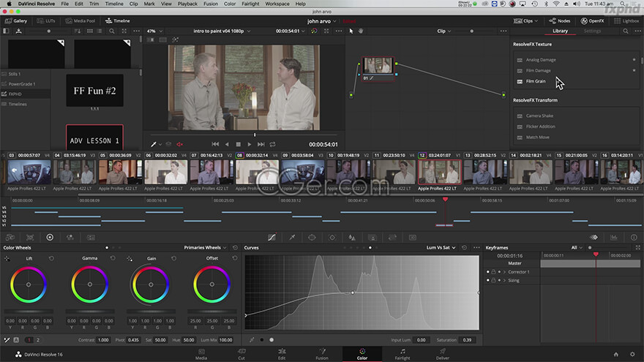This screenshot has height=362, width=644.
Task: Open the Color Wheels palette icon
Action: [50, 237]
